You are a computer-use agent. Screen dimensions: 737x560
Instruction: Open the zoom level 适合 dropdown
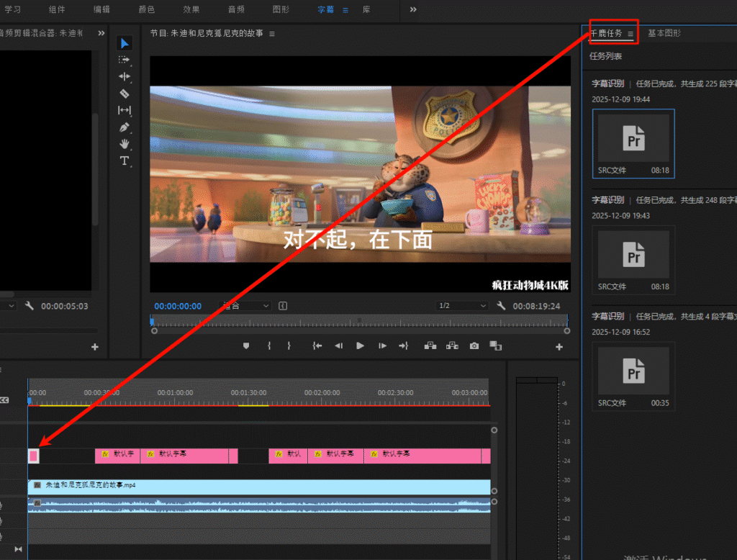[245, 306]
